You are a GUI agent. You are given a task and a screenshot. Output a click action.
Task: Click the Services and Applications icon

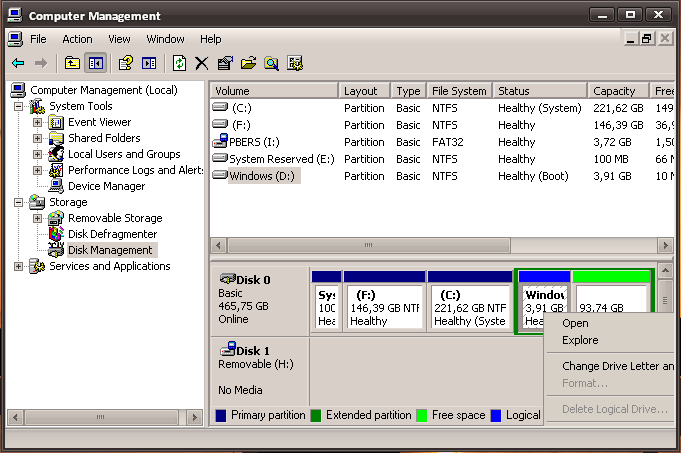point(37,266)
